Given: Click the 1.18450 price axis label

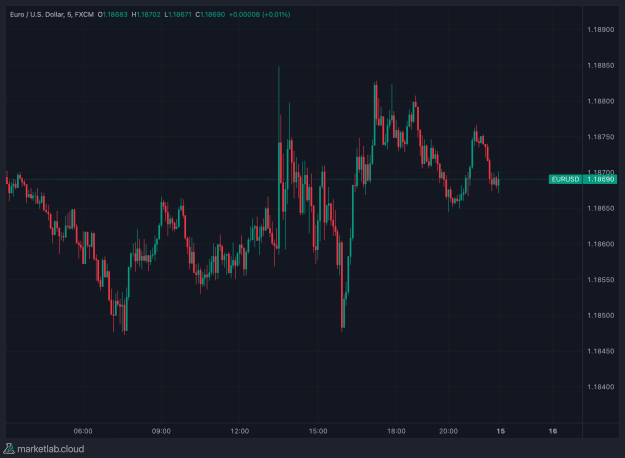Looking at the screenshot, I should (x=601, y=351).
